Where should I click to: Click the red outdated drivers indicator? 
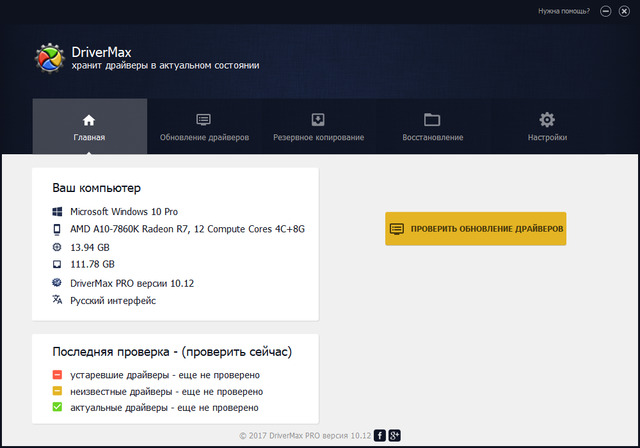pyautogui.click(x=57, y=375)
